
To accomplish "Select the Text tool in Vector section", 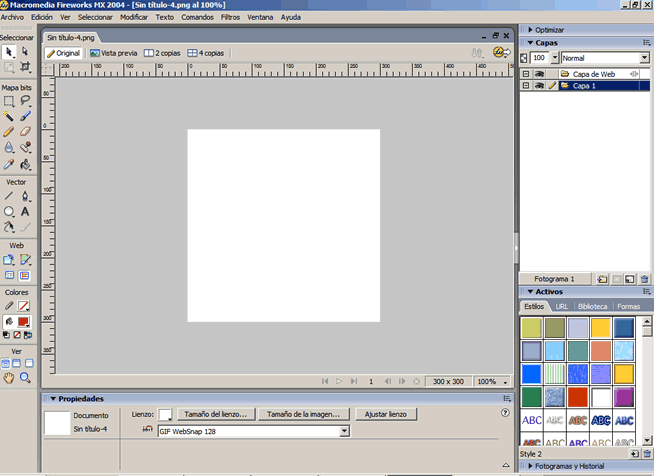I will click(x=25, y=211).
